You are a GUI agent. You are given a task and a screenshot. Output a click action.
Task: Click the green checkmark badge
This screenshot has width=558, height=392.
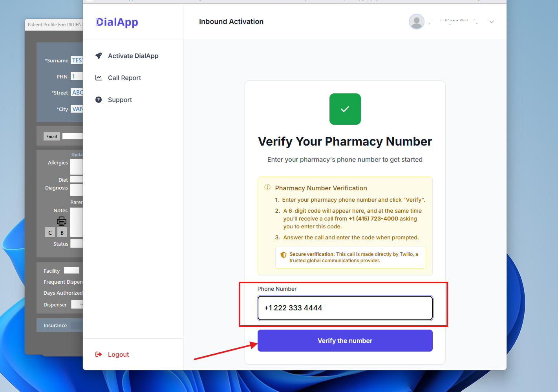tap(345, 109)
